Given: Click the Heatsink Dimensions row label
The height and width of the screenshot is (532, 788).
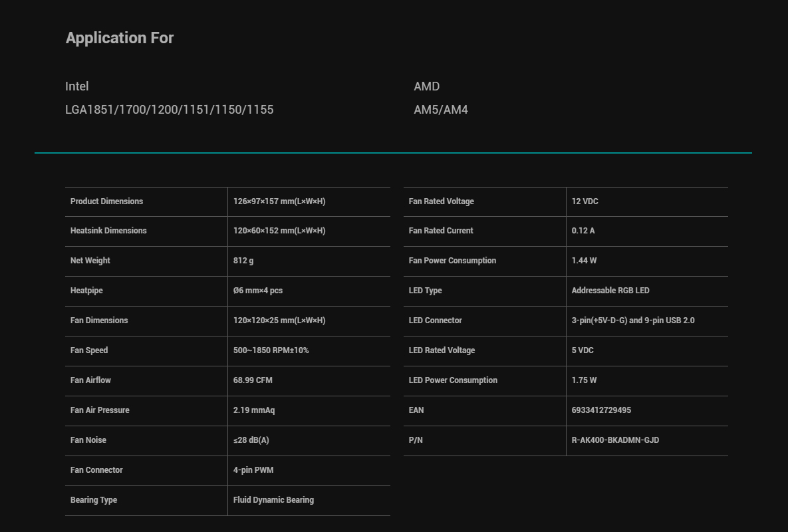Looking at the screenshot, I should click(x=108, y=231).
